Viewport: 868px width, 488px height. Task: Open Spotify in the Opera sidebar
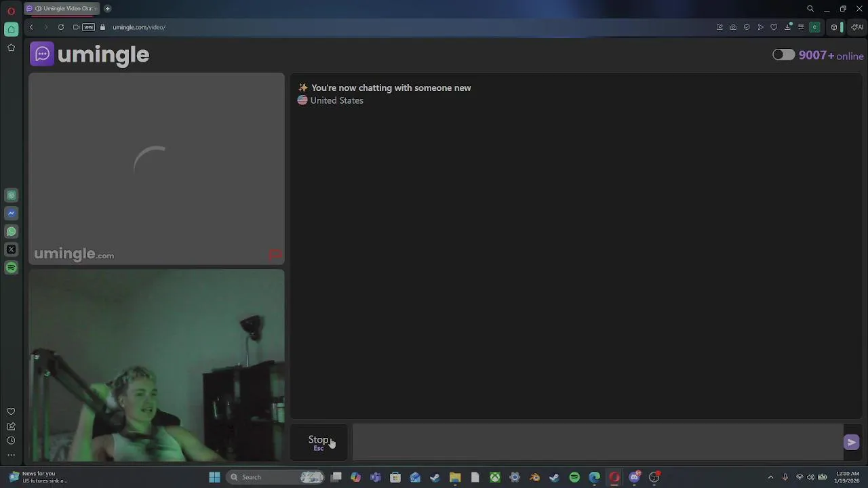coord(11,268)
